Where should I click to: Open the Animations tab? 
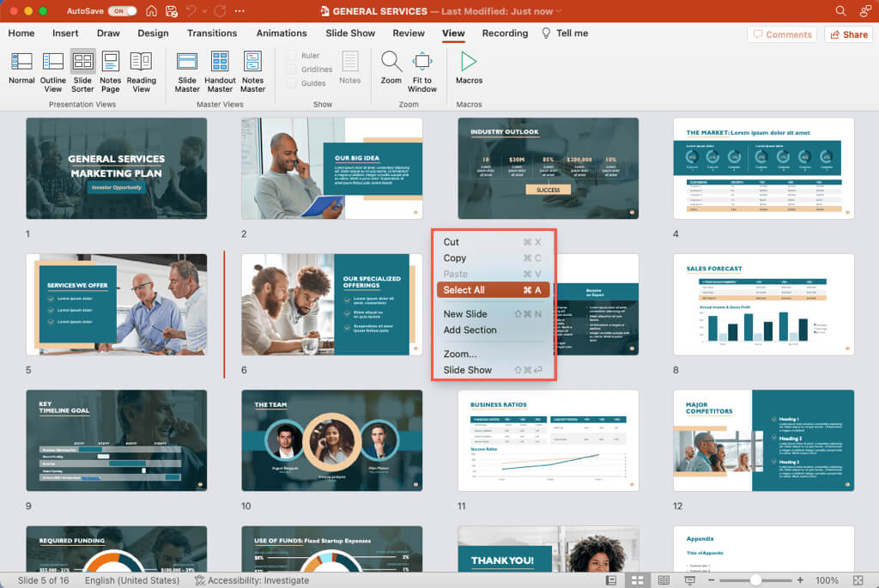click(282, 33)
